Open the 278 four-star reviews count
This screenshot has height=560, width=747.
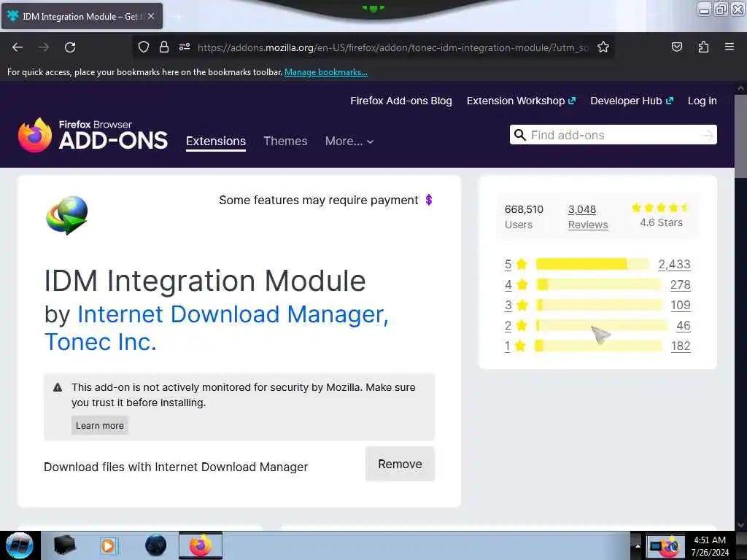[x=681, y=284]
